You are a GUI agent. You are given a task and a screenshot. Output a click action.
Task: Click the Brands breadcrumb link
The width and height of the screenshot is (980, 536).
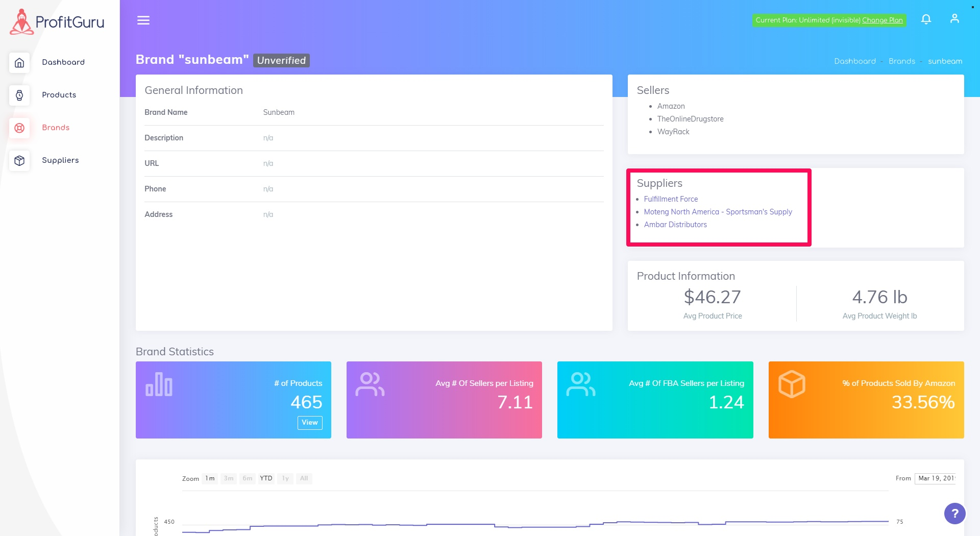click(x=901, y=61)
